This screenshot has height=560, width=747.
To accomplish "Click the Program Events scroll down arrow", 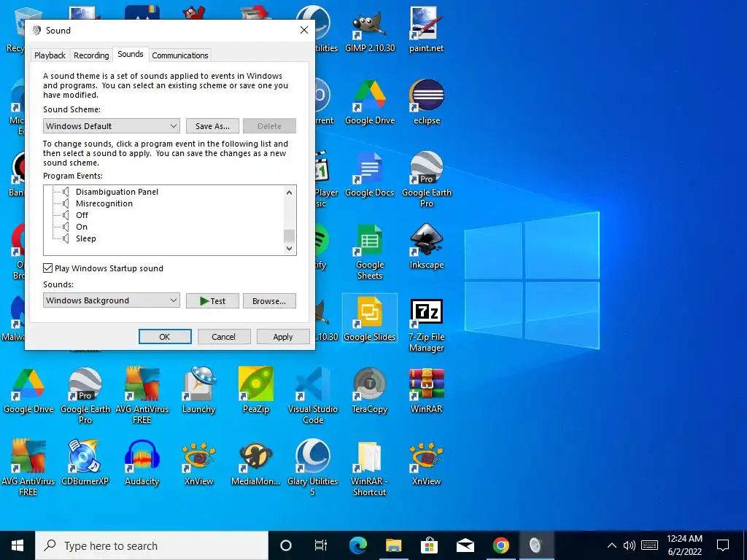I will 289,248.
